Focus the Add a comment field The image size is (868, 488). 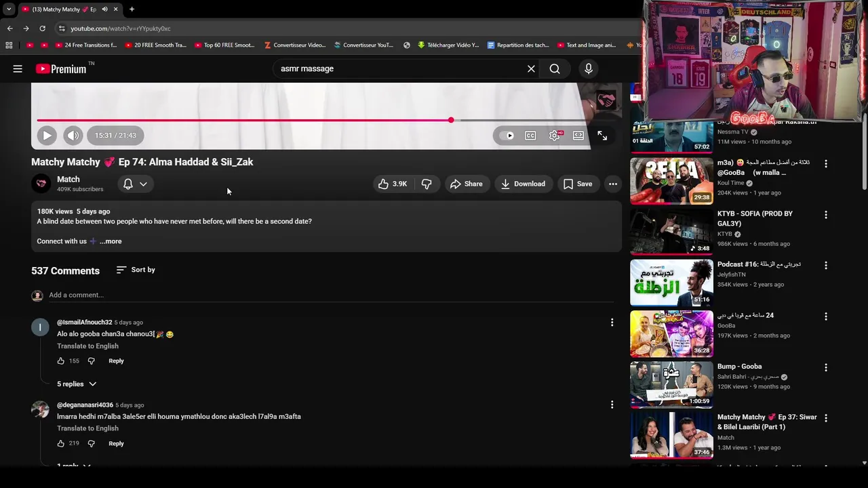click(x=331, y=295)
